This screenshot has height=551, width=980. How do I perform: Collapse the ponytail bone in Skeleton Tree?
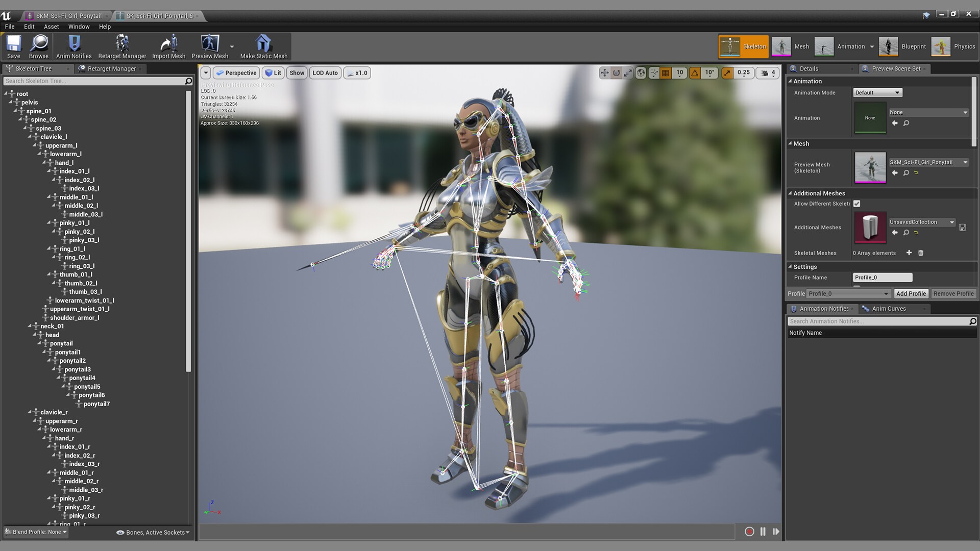point(41,343)
